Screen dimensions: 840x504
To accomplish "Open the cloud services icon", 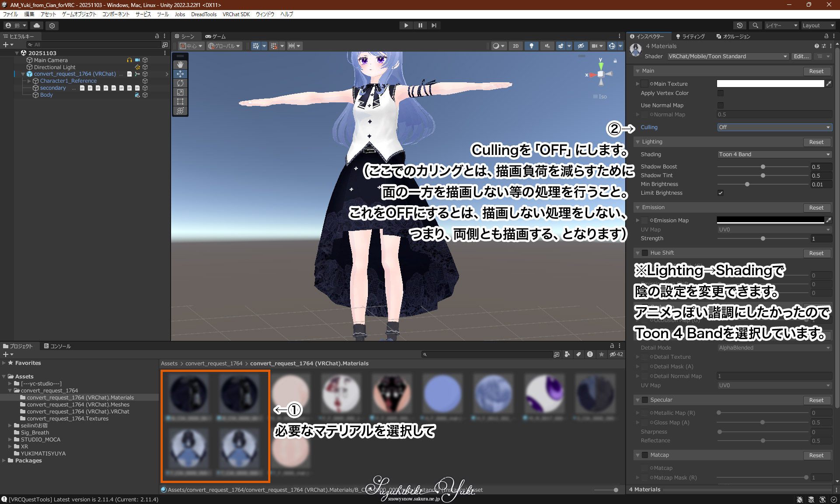I will pos(37,25).
